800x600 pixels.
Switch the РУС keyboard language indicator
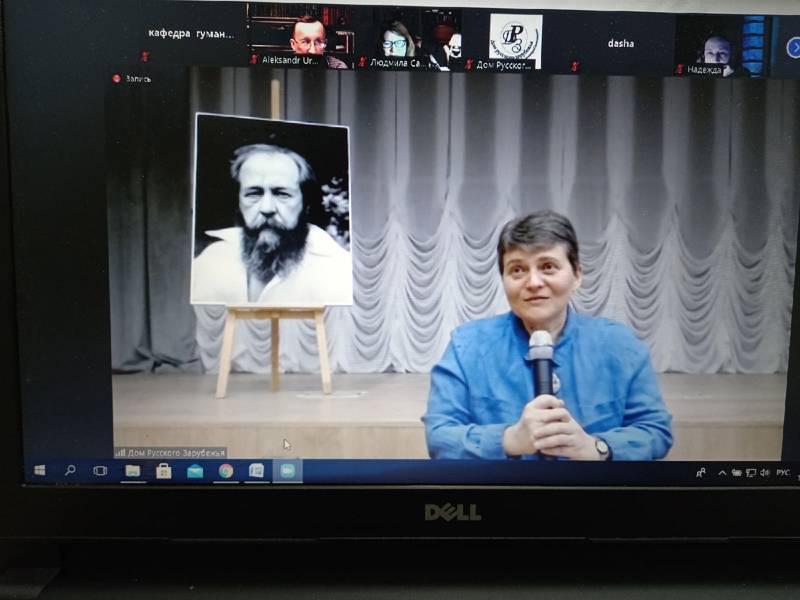pos(782,473)
